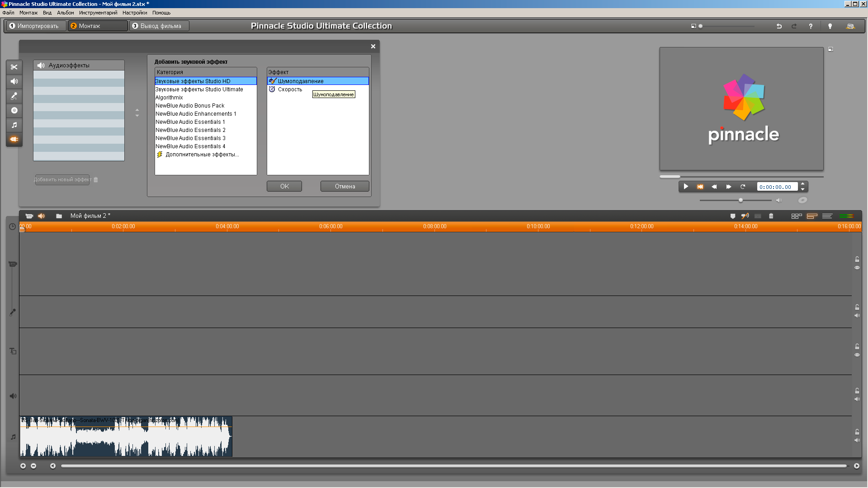
Task: Toggle visibility eye of the overlay track
Action: [x=857, y=355]
